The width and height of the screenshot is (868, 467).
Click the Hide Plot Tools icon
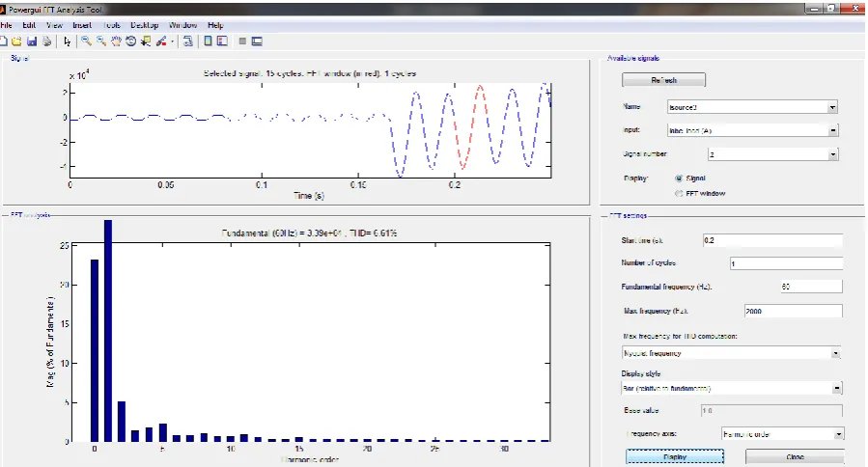point(242,41)
